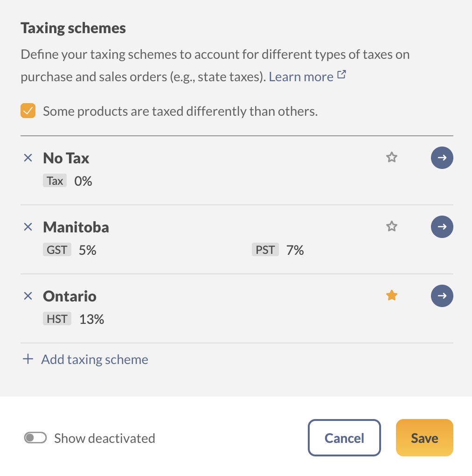Open Manitoba scheme with arrow button
The image size is (472, 476).
point(442,227)
